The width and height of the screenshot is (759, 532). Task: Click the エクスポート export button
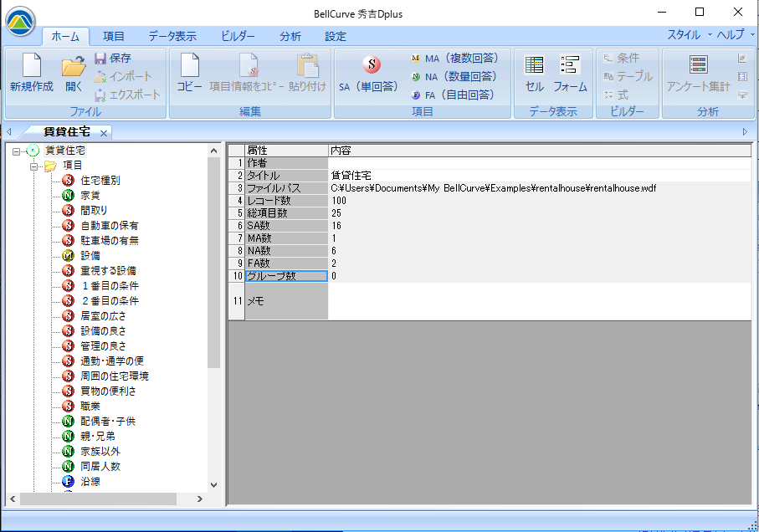coord(127,95)
